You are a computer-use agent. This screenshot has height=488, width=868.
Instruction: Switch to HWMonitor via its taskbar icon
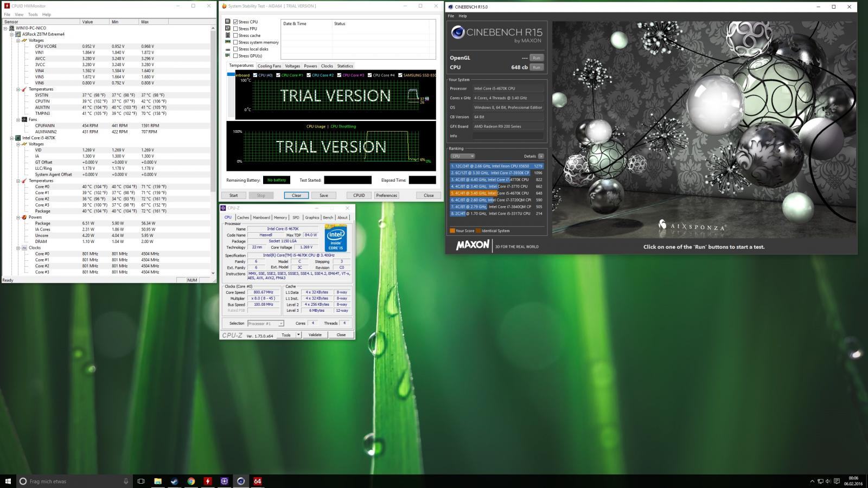click(208, 481)
